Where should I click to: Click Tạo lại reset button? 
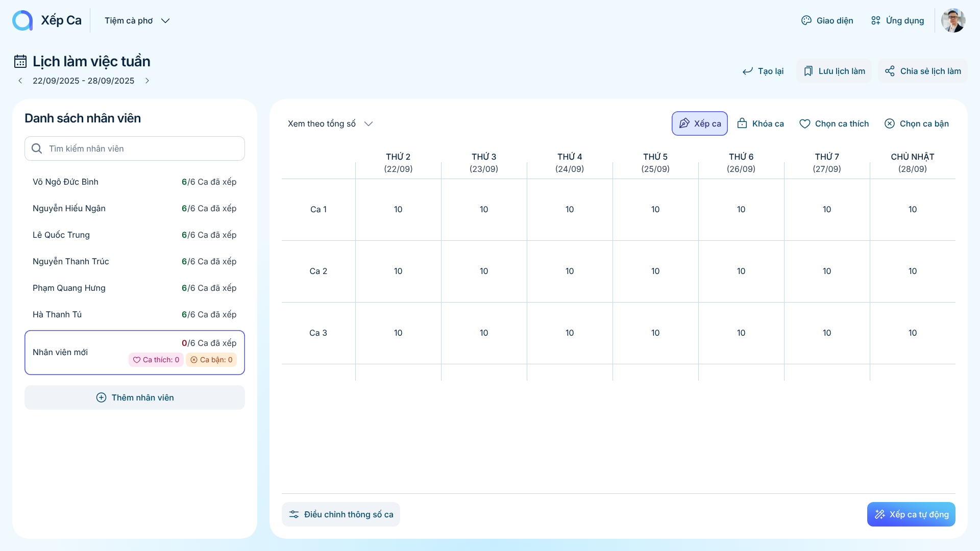(763, 71)
